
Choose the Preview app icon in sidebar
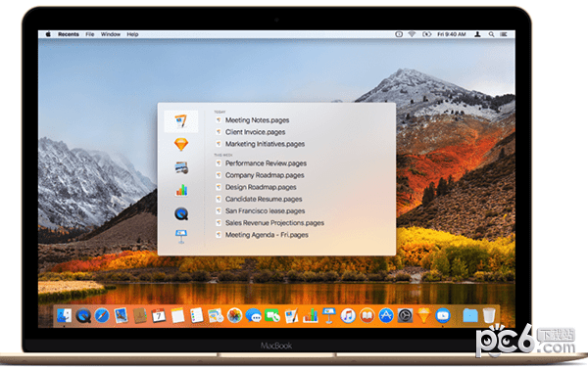click(x=181, y=167)
